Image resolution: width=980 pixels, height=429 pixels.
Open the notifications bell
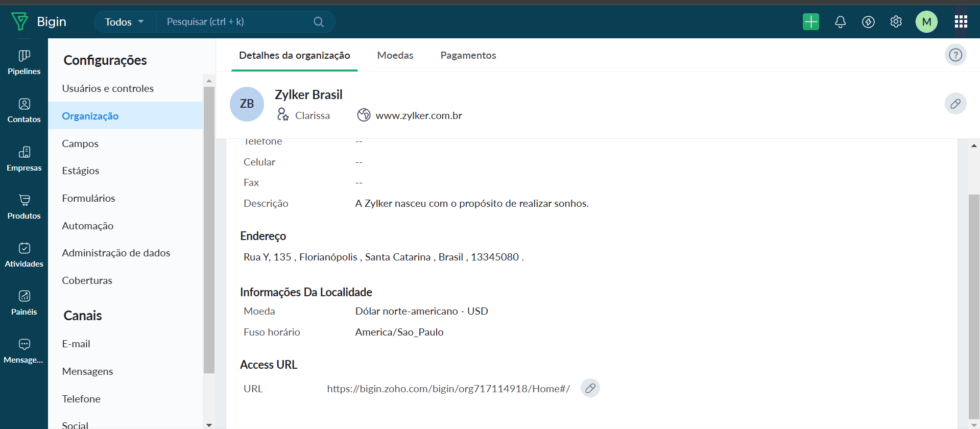coord(840,21)
